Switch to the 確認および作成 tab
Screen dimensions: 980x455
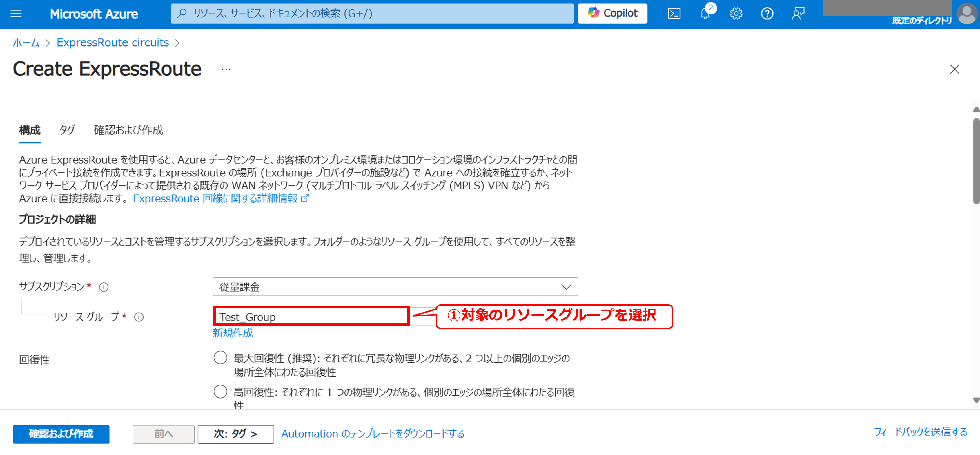pyautogui.click(x=128, y=130)
